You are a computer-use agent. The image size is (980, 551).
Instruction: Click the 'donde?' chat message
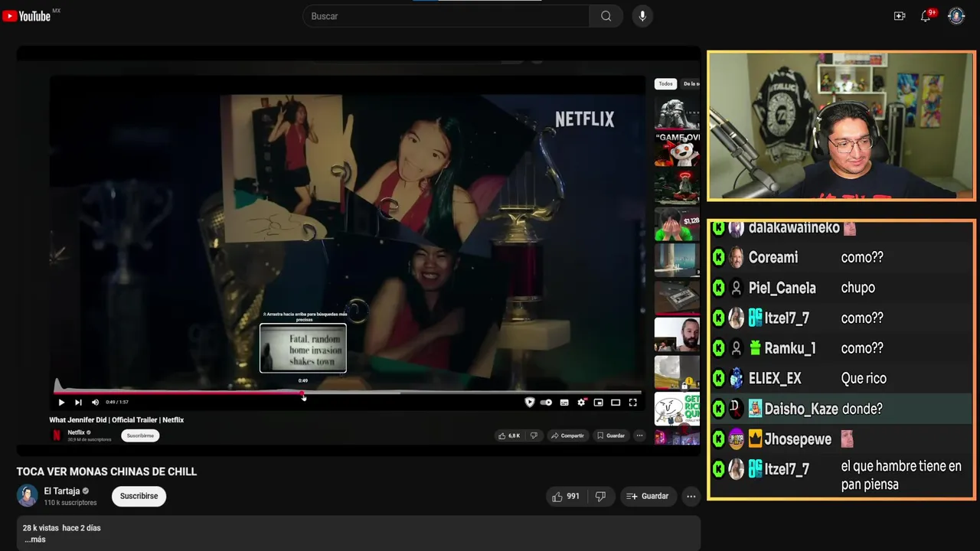(x=862, y=409)
